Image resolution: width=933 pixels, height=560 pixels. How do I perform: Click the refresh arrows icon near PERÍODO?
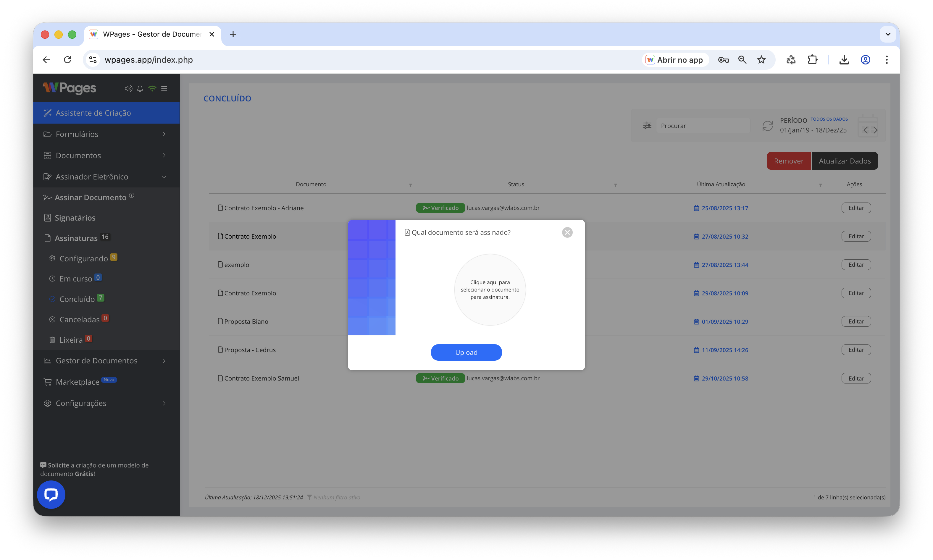coord(768,126)
